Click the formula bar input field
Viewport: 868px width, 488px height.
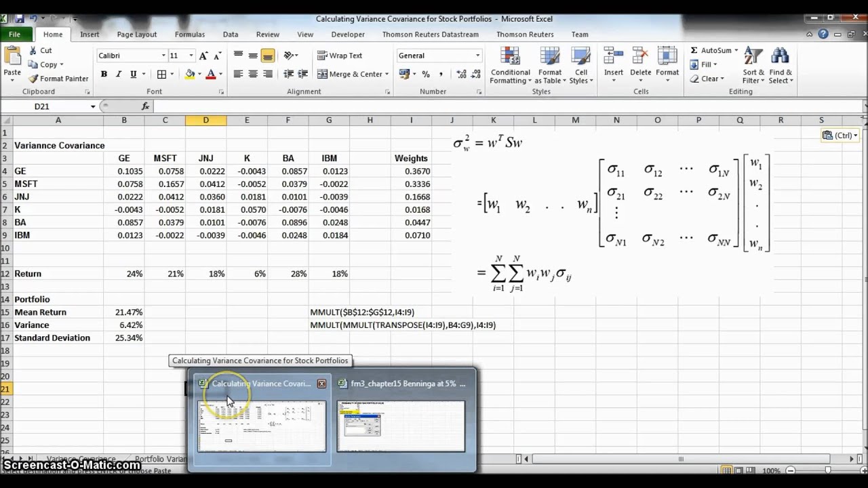coord(509,106)
